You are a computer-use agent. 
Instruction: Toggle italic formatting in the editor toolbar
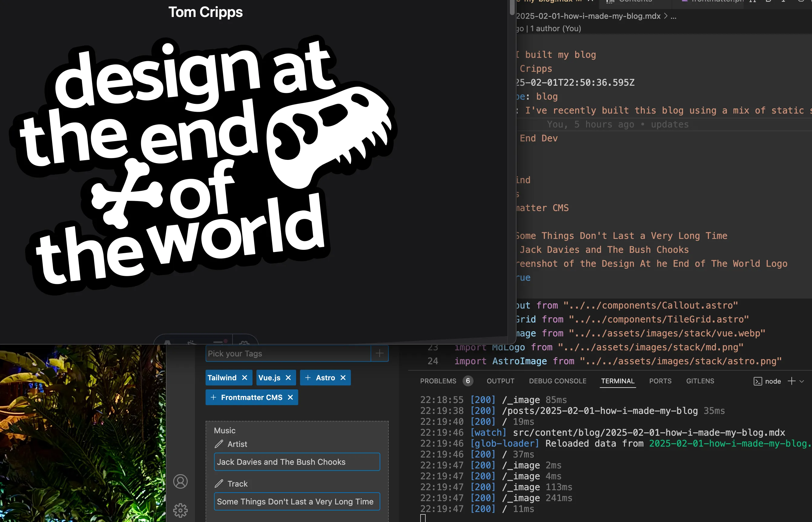[784, 2]
